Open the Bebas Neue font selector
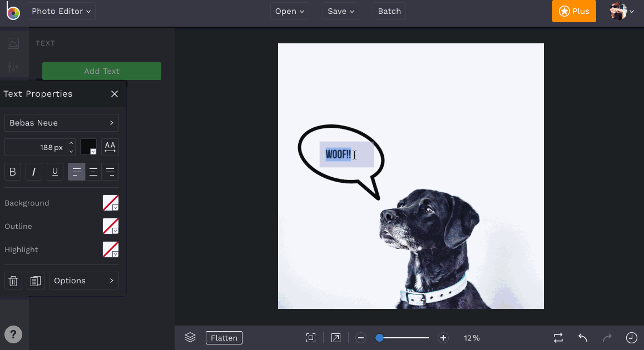 point(62,123)
